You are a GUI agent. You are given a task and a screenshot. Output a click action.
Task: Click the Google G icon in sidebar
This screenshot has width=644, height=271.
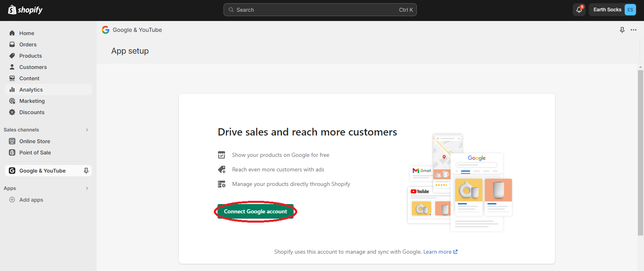[x=12, y=171]
